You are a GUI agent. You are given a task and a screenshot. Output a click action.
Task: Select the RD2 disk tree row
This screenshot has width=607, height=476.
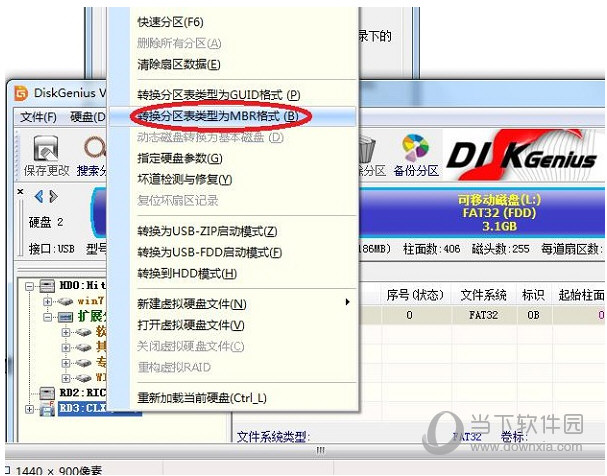pyautogui.click(x=83, y=393)
